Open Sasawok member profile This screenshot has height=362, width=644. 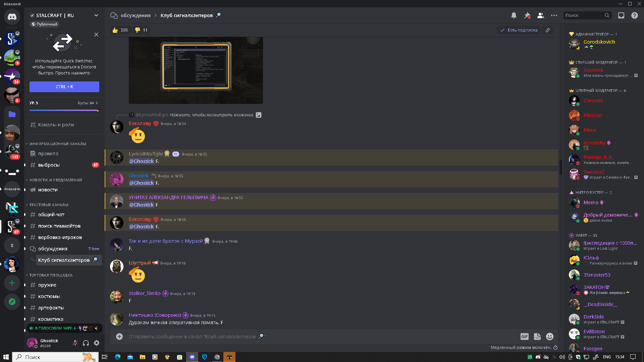[603, 72]
